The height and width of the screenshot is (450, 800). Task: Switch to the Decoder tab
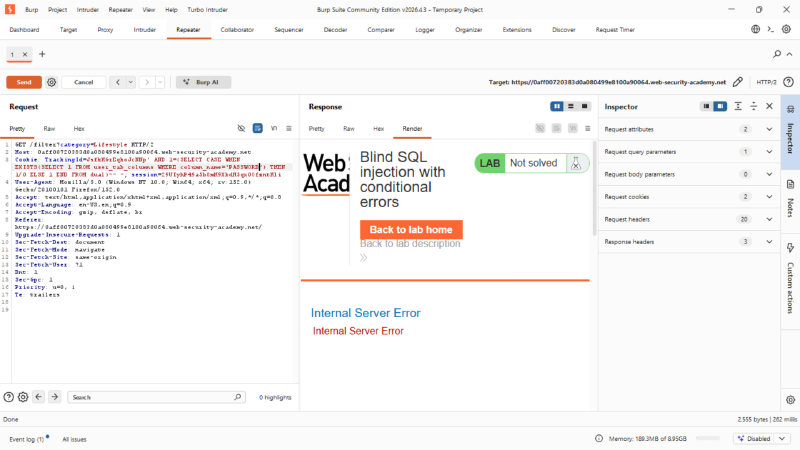[x=335, y=30]
